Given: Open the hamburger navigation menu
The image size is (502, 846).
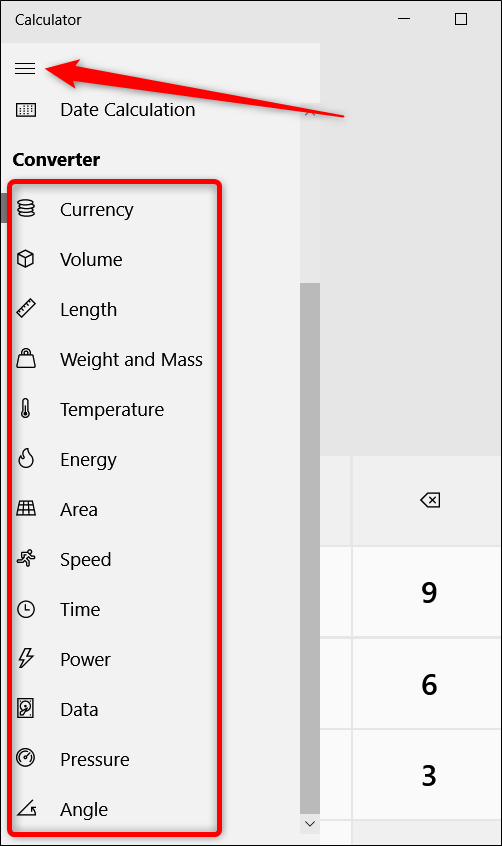Looking at the screenshot, I should click(25, 69).
